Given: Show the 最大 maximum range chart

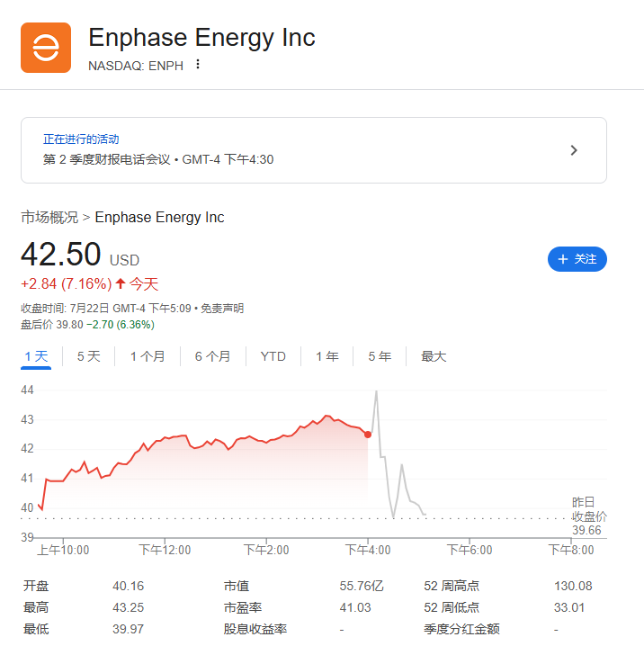Looking at the screenshot, I should coord(434,356).
